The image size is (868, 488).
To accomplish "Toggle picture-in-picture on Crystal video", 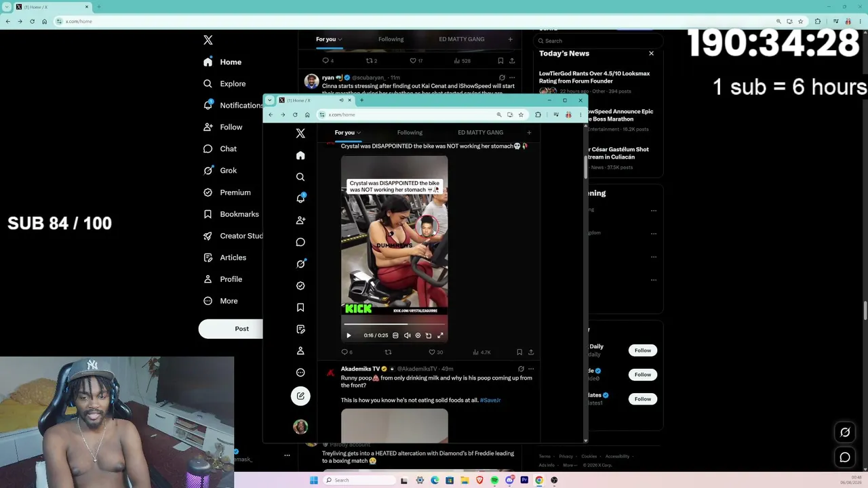I will [x=429, y=335].
